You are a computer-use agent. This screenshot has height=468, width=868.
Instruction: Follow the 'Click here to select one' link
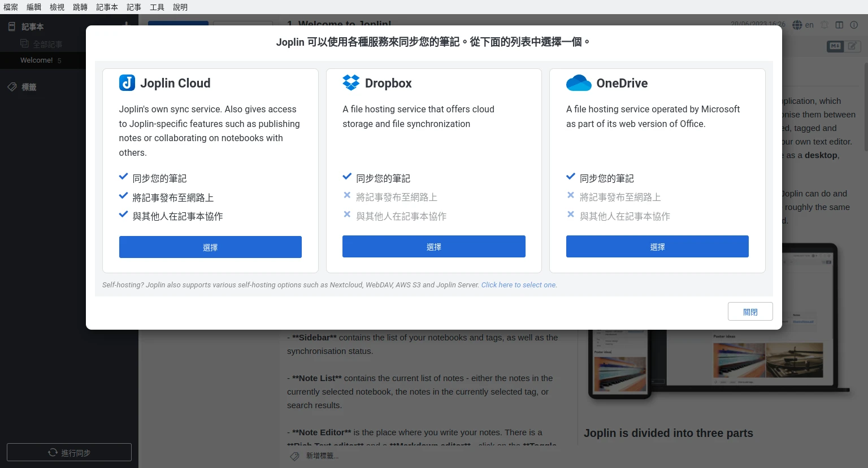[x=519, y=285]
